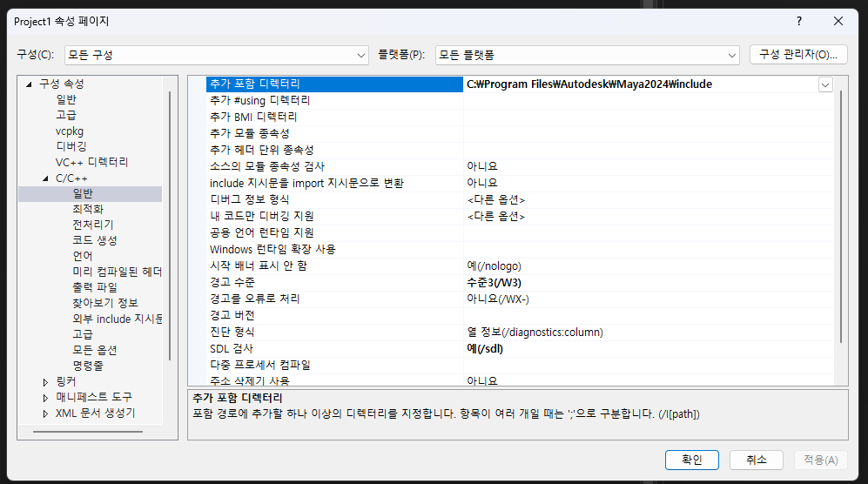Click the property grid vertical scrollbar

[x=840, y=216]
